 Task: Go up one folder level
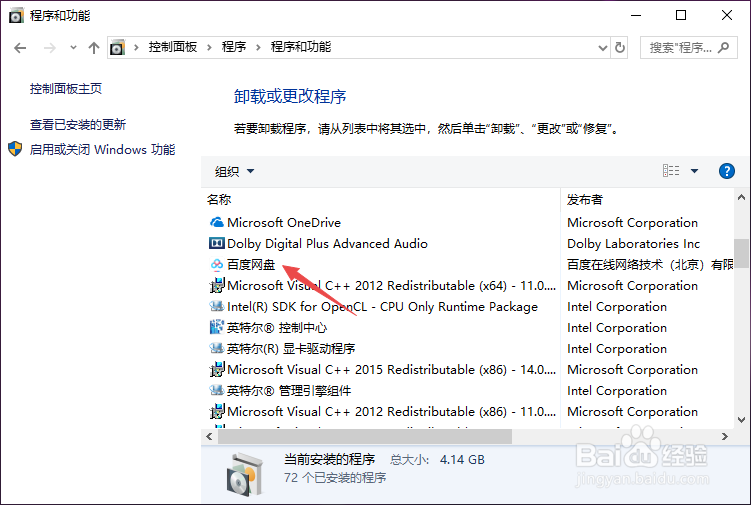[94, 47]
